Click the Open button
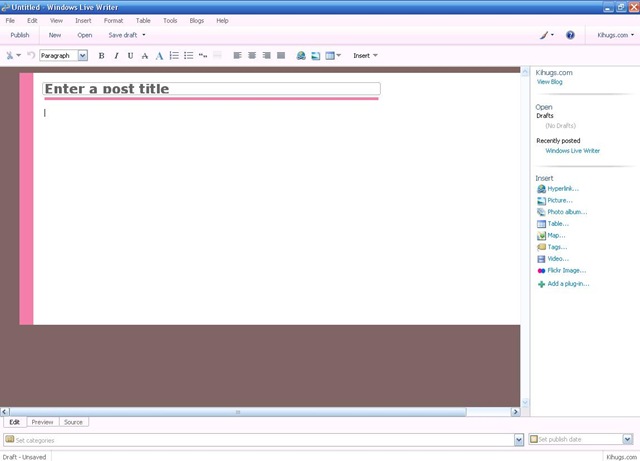The height and width of the screenshot is (461, 640). point(84,35)
